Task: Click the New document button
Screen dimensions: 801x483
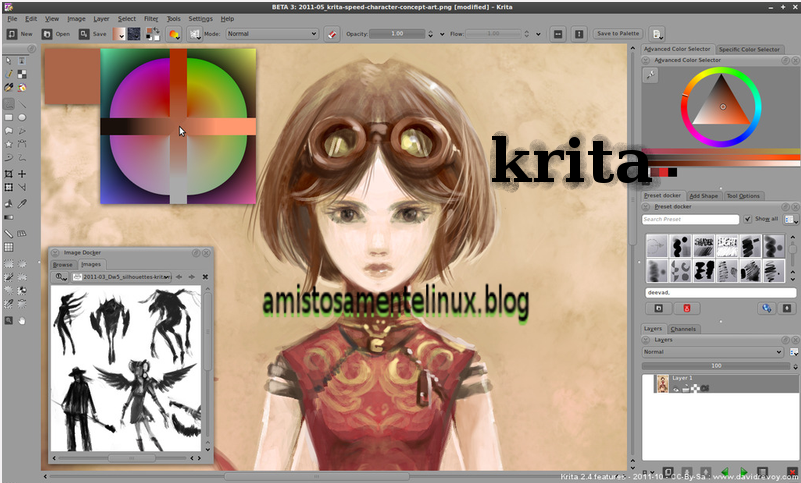Action: pos(19,34)
